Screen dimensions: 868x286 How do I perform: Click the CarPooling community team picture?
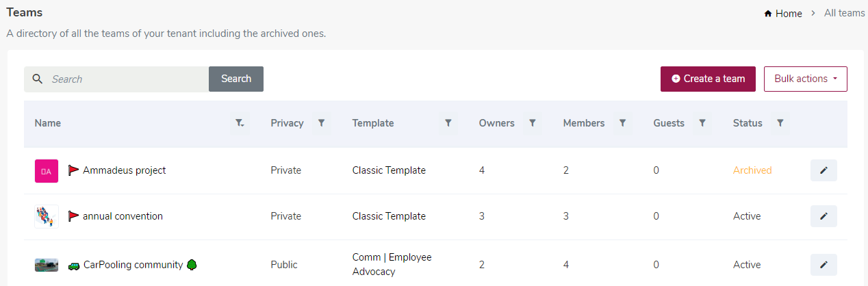pyautogui.click(x=47, y=265)
